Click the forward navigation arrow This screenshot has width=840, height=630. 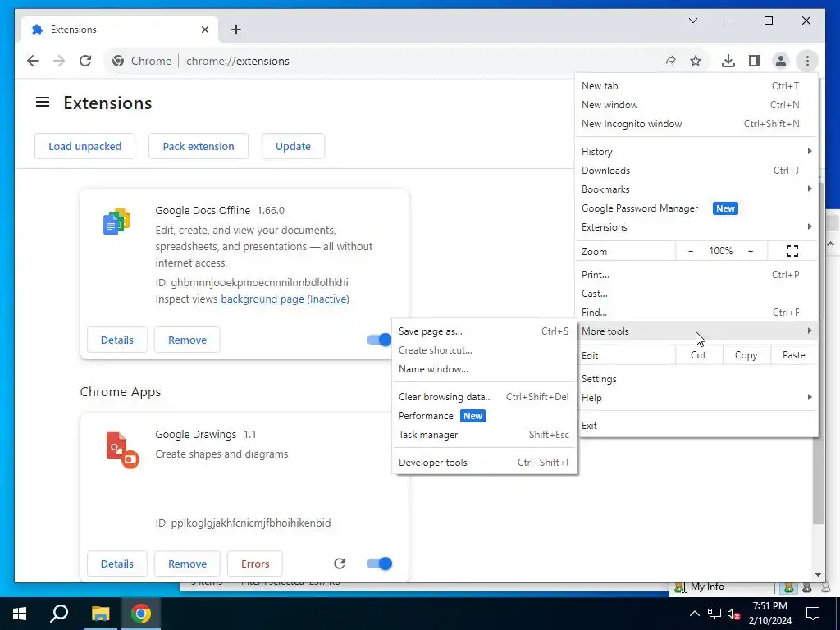click(x=59, y=61)
